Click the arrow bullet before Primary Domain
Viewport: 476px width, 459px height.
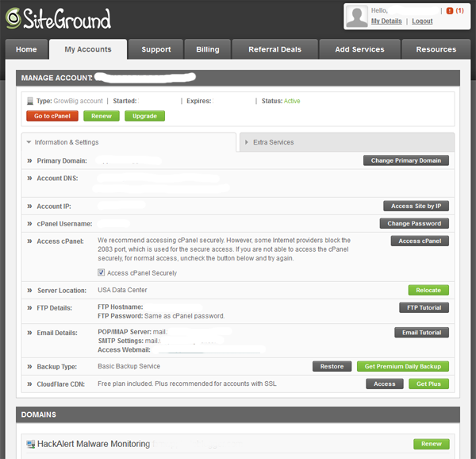pos(29,160)
